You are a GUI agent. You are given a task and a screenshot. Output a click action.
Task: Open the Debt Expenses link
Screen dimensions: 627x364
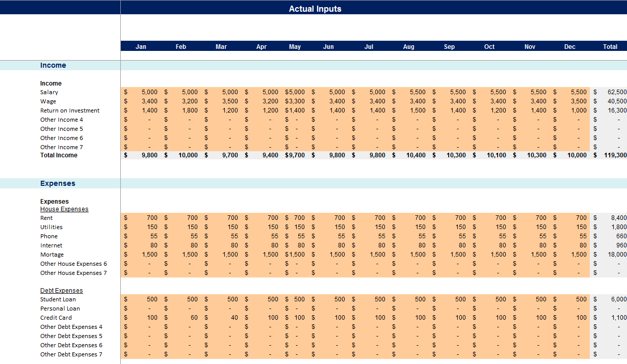[61, 290]
